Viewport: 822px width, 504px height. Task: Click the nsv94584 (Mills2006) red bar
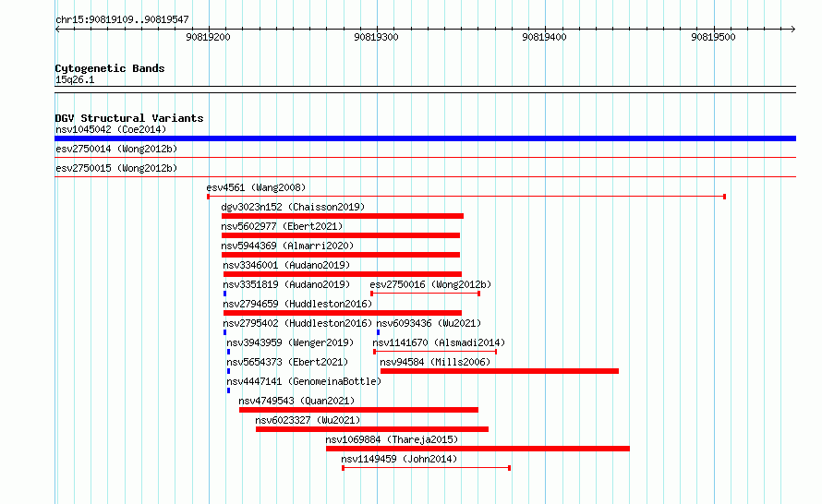(x=500, y=371)
